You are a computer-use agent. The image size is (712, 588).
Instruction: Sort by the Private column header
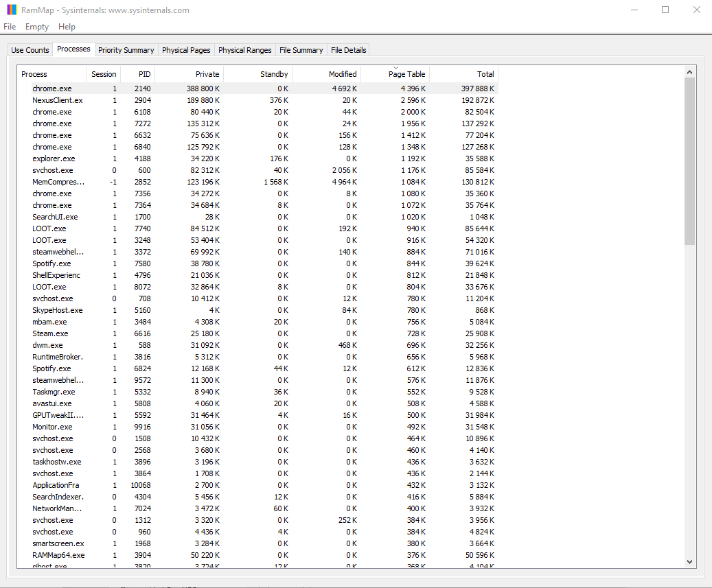[190, 74]
